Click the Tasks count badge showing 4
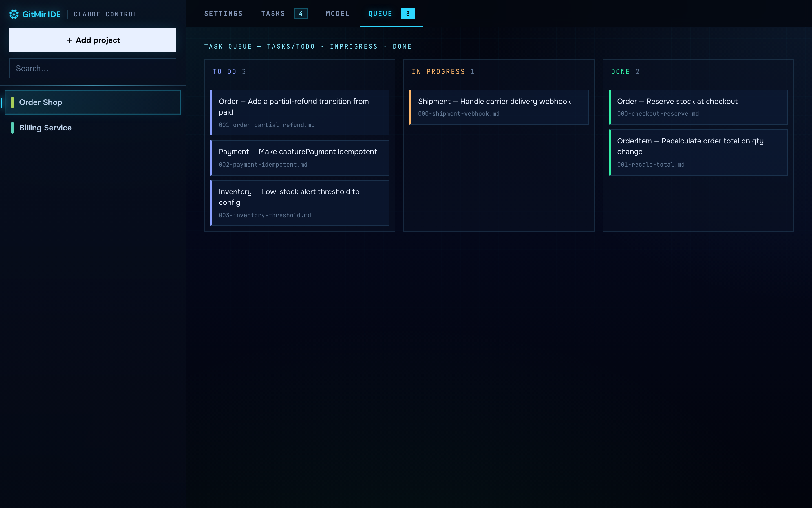 tap(301, 14)
